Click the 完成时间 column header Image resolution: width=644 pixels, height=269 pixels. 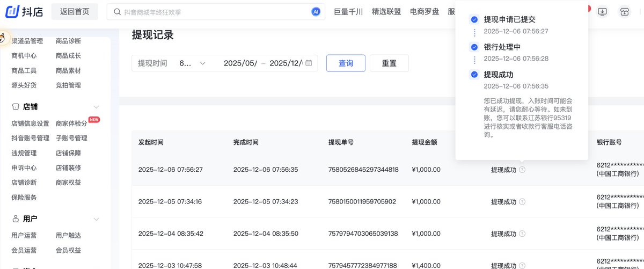point(246,142)
